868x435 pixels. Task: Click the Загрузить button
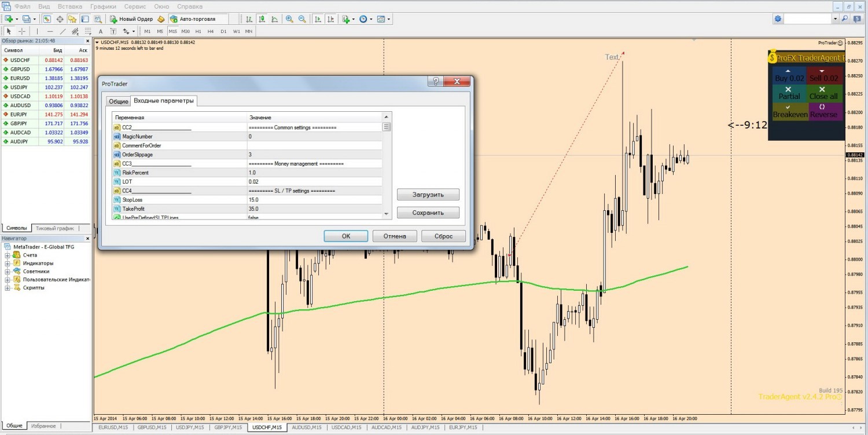pos(428,195)
